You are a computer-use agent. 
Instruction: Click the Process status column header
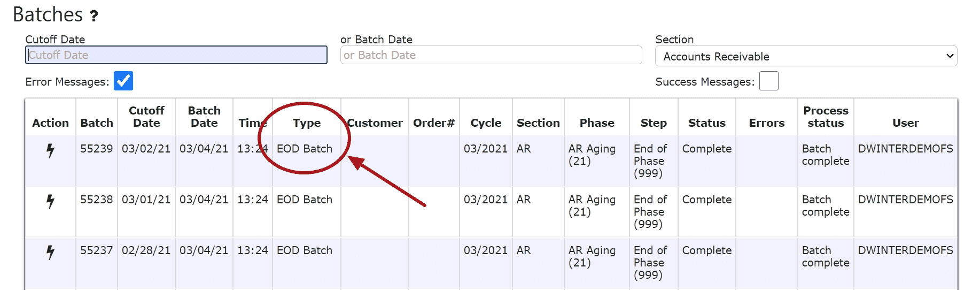[x=826, y=117]
